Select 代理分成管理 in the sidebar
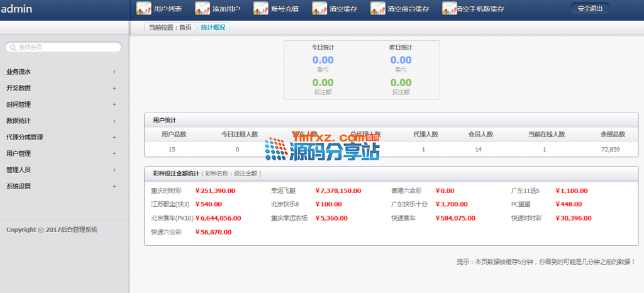 (25, 137)
